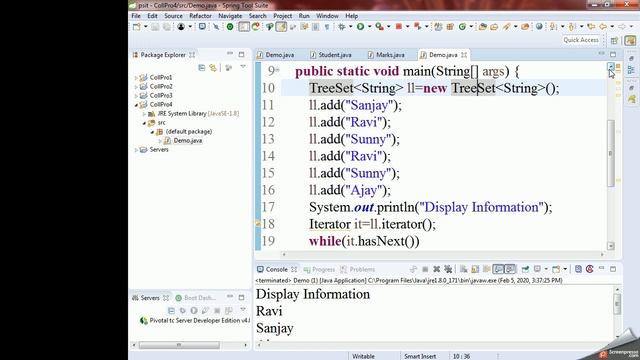Click Clear Console icon
Viewport: 640px width, 360px height.
click(x=463, y=269)
